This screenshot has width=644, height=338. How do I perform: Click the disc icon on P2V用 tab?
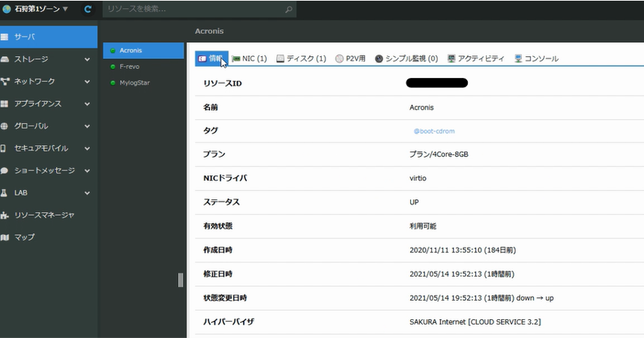point(340,58)
